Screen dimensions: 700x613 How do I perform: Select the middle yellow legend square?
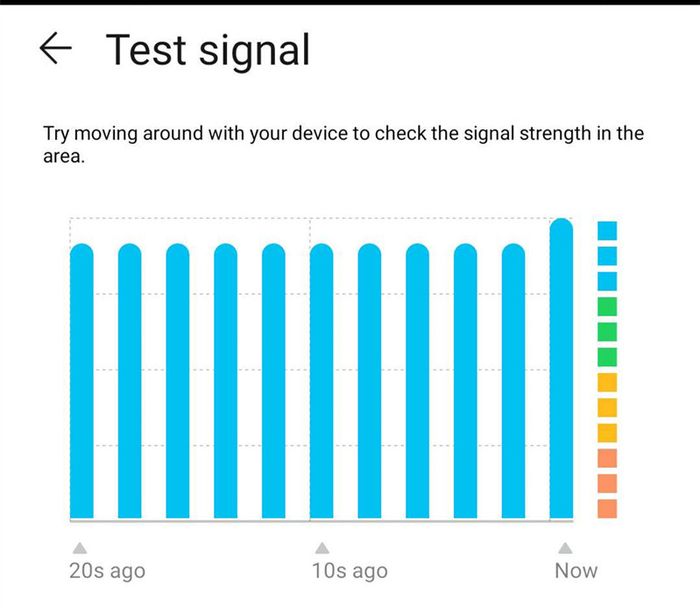click(x=607, y=407)
